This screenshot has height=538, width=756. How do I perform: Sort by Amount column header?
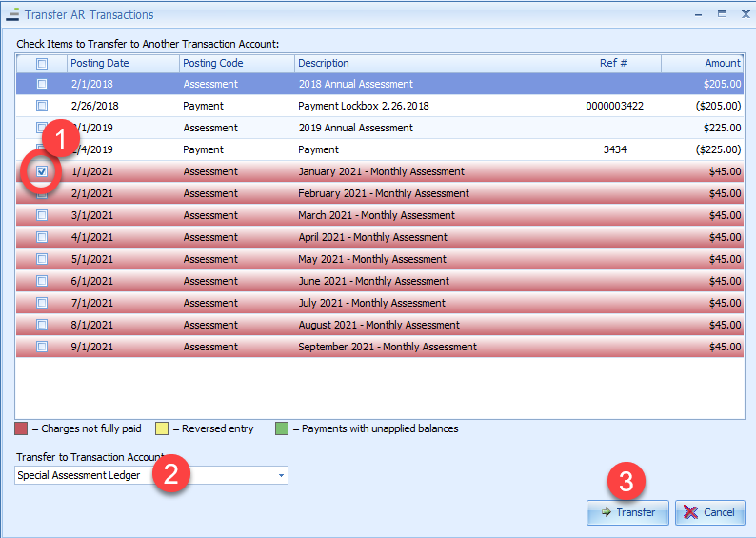(x=703, y=64)
